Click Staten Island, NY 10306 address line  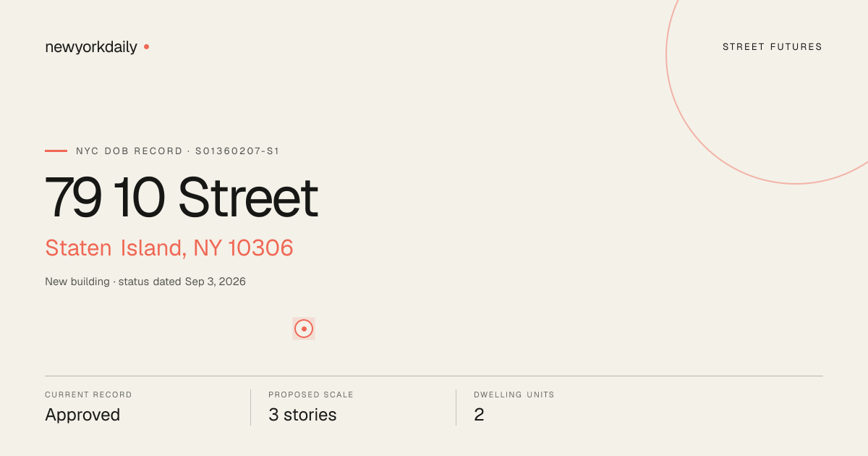(x=169, y=248)
